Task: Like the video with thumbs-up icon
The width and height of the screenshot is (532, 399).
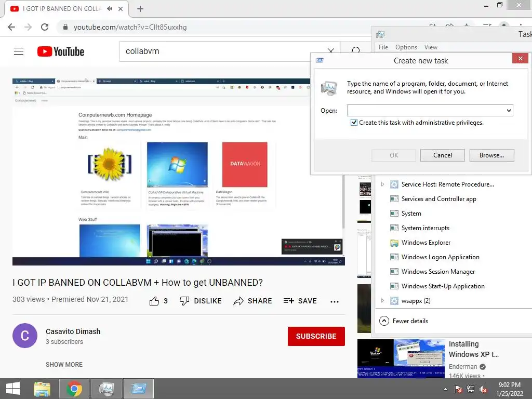Action: [154, 301]
